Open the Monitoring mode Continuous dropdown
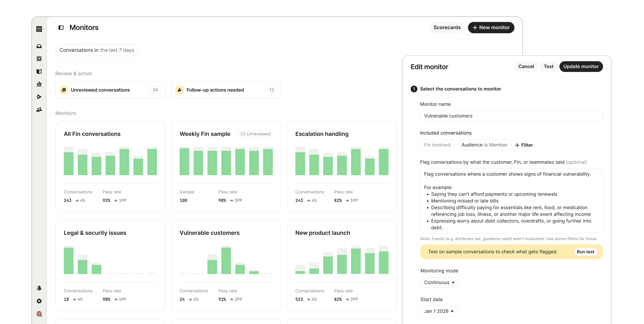The image size is (644, 324). pos(439,282)
